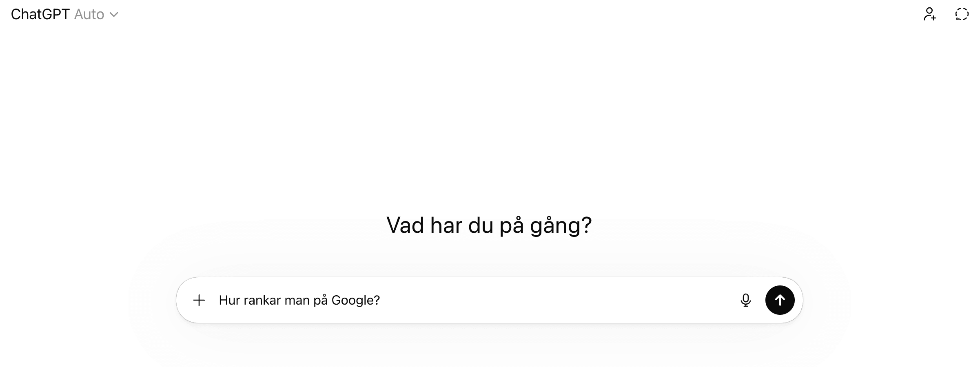Start voice dictation with the microphone icon
Image resolution: width=980 pixels, height=367 pixels.
click(x=745, y=300)
